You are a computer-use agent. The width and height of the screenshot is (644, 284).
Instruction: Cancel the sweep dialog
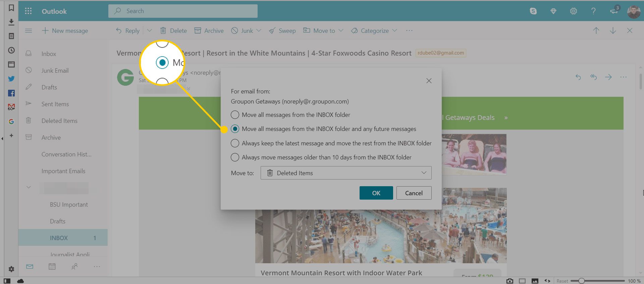point(414,193)
